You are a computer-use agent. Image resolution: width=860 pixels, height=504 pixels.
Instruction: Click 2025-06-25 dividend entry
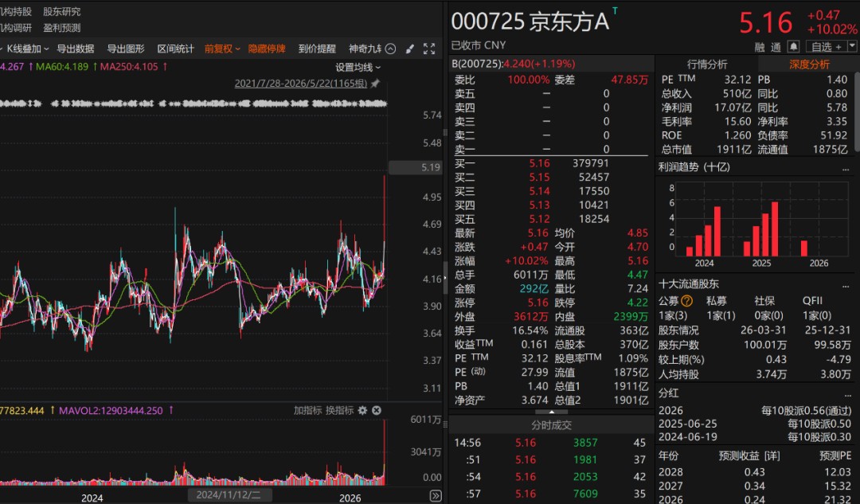pos(755,424)
